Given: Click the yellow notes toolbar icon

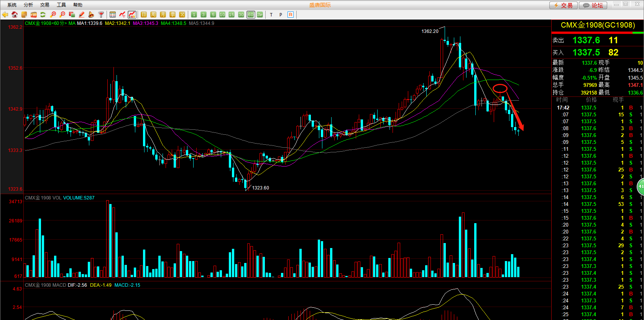Looking at the screenshot, I should click(x=24, y=15).
